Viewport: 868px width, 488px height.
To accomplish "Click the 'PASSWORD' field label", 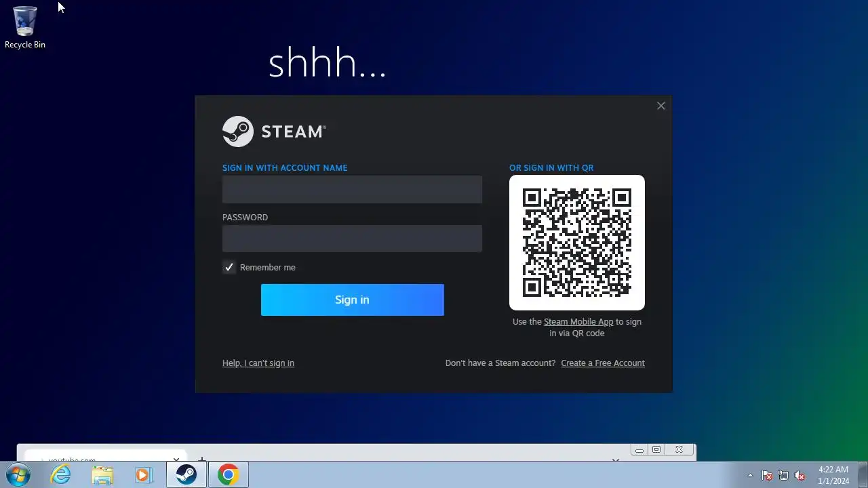I will point(245,218).
